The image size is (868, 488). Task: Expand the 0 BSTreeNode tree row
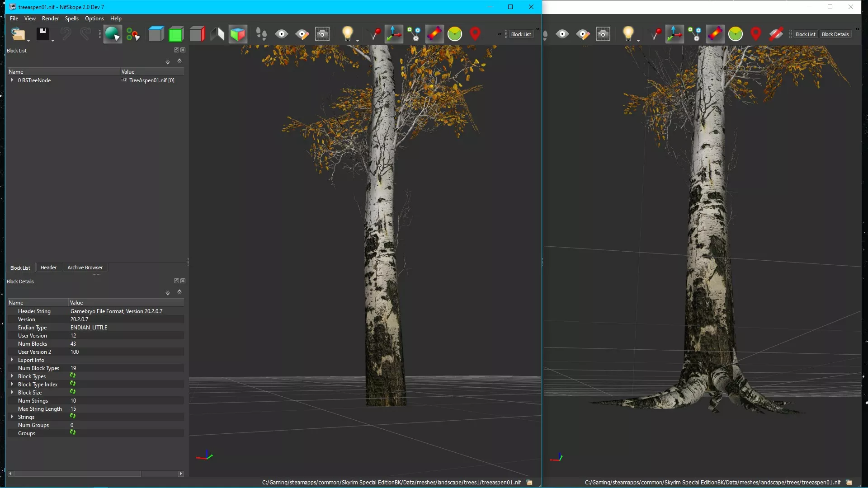pyautogui.click(x=12, y=80)
